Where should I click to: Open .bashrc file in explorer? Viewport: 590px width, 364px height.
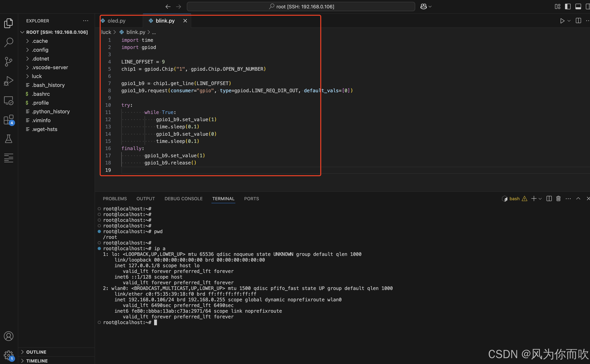pyautogui.click(x=41, y=94)
